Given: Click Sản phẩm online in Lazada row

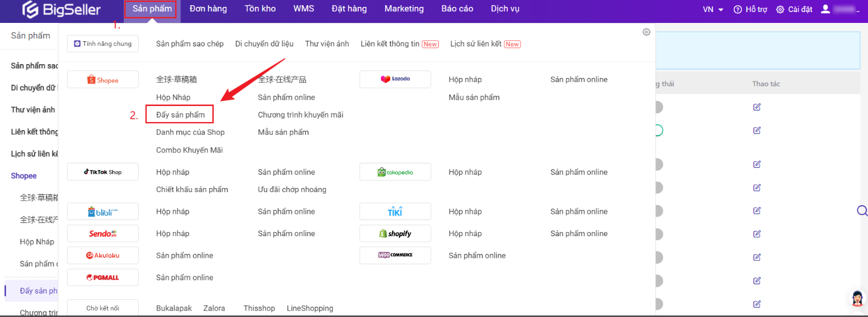Looking at the screenshot, I should pyautogui.click(x=579, y=79).
